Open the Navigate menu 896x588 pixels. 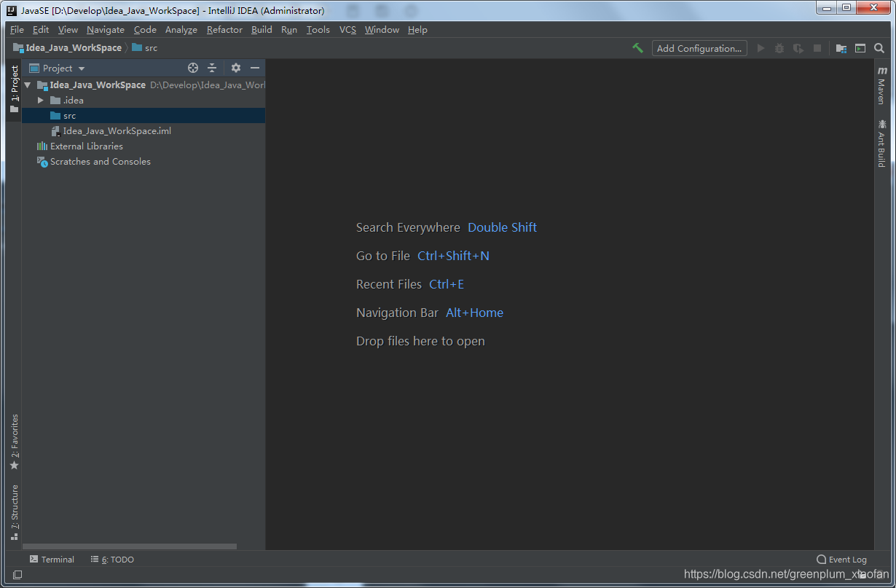click(x=106, y=30)
